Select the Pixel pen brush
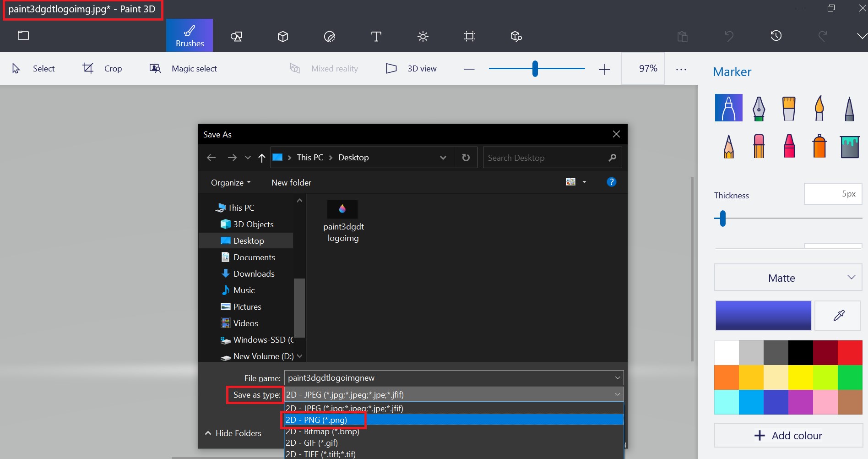 click(849, 109)
